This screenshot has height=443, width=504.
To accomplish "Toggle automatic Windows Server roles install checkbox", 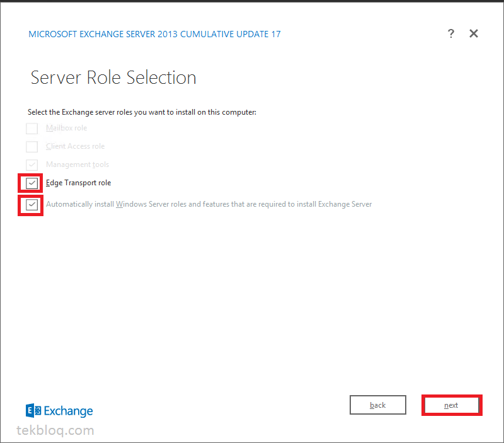I will [x=32, y=205].
